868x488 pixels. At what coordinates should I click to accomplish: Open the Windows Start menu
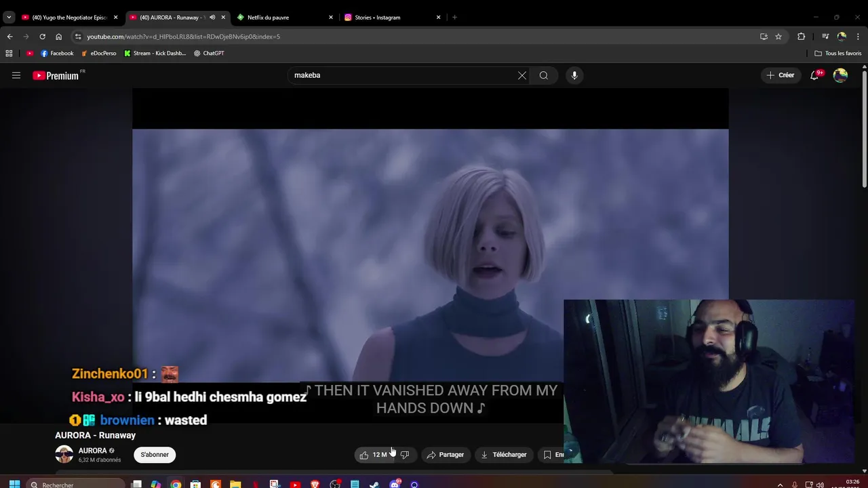[x=14, y=484]
